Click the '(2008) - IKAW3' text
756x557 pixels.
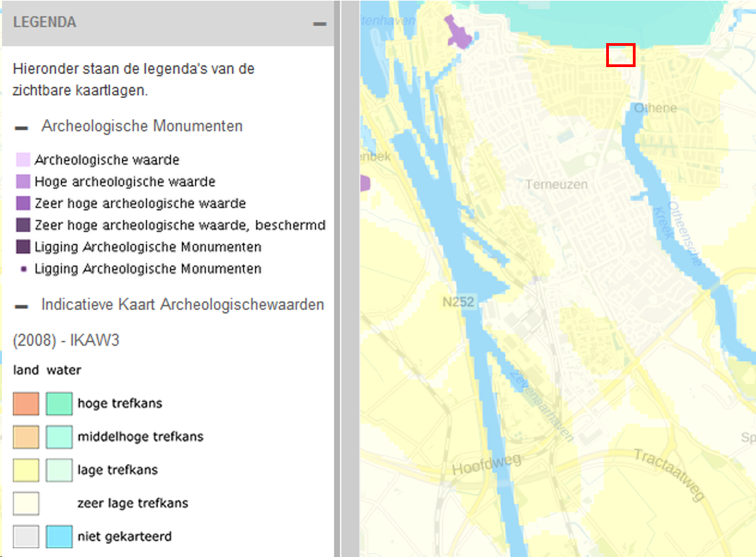[x=66, y=341]
